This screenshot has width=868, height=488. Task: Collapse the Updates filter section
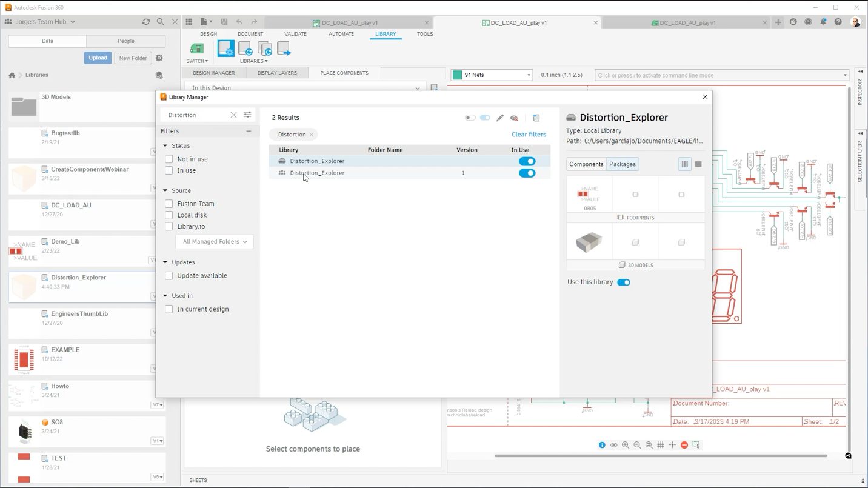[x=165, y=262]
